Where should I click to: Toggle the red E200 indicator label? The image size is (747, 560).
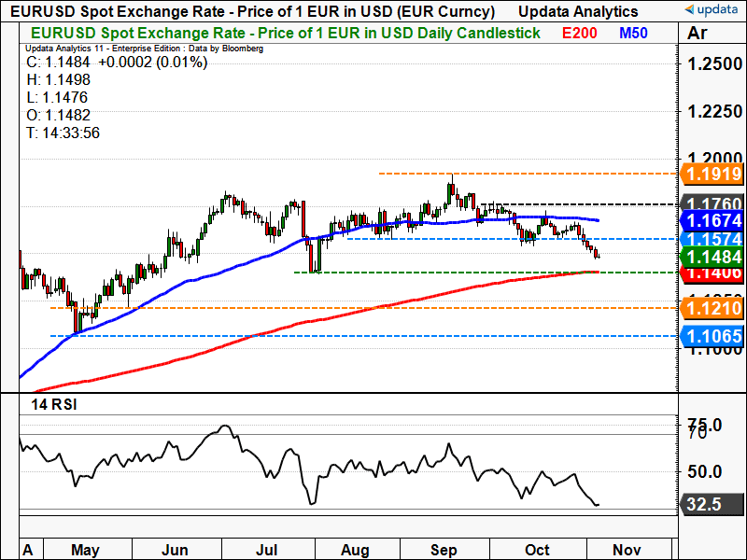tap(581, 33)
